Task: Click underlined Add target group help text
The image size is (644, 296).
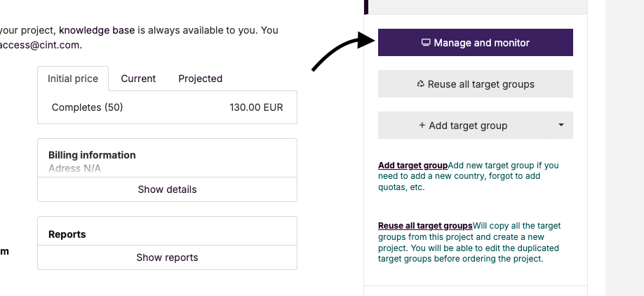Action: (x=412, y=166)
